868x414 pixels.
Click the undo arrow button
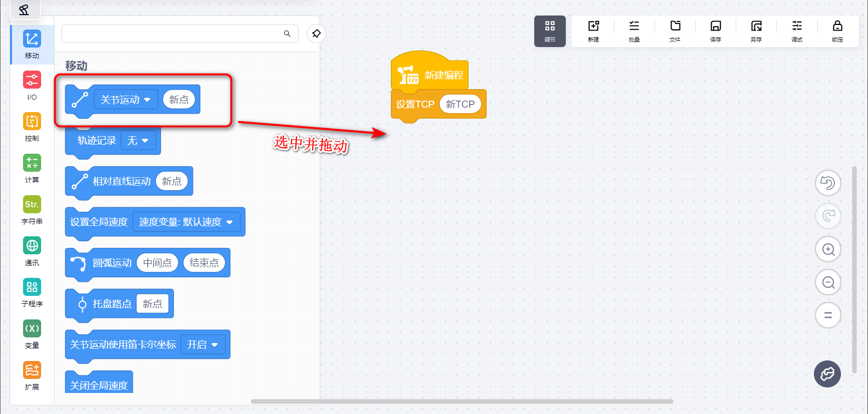pyautogui.click(x=828, y=183)
